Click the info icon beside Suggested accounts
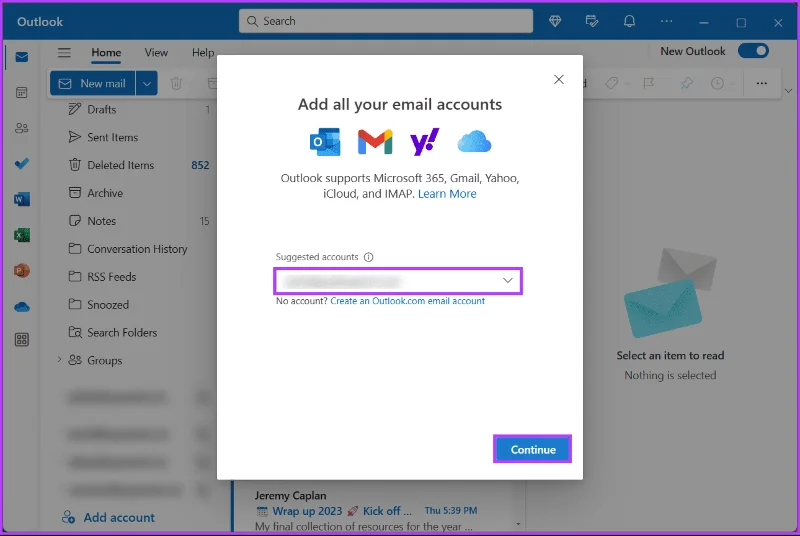Screen dimensions: 800x536 (368, 257)
